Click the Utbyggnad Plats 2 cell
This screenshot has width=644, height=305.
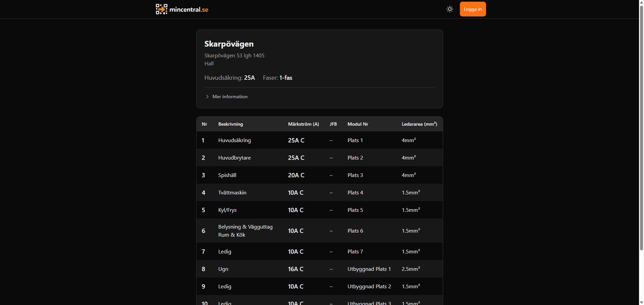[369, 287]
